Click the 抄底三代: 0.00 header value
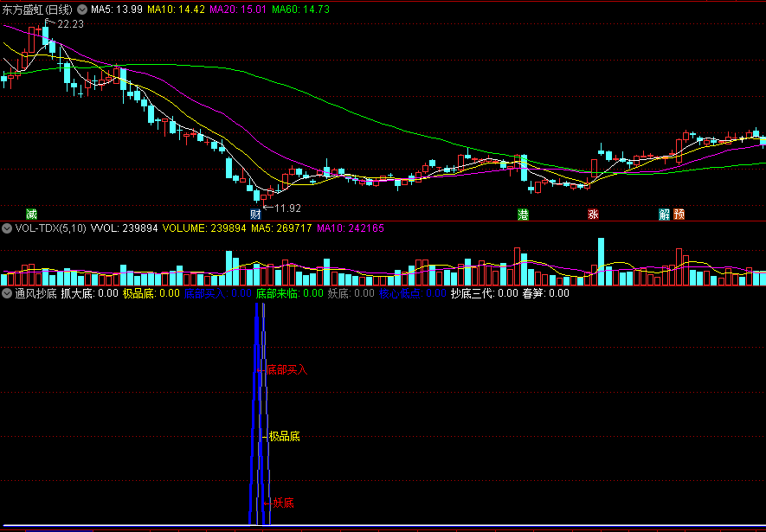The width and height of the screenshot is (766, 532). [484, 293]
